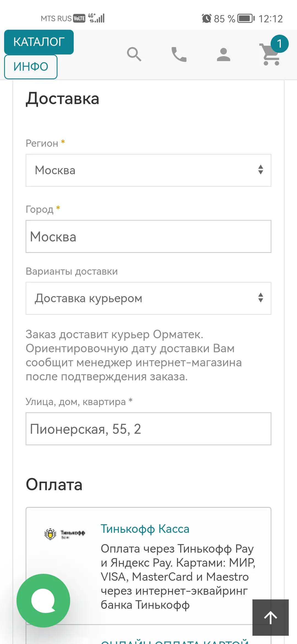Select the online card payment option below
The width and height of the screenshot is (297, 644).
pos(175,640)
